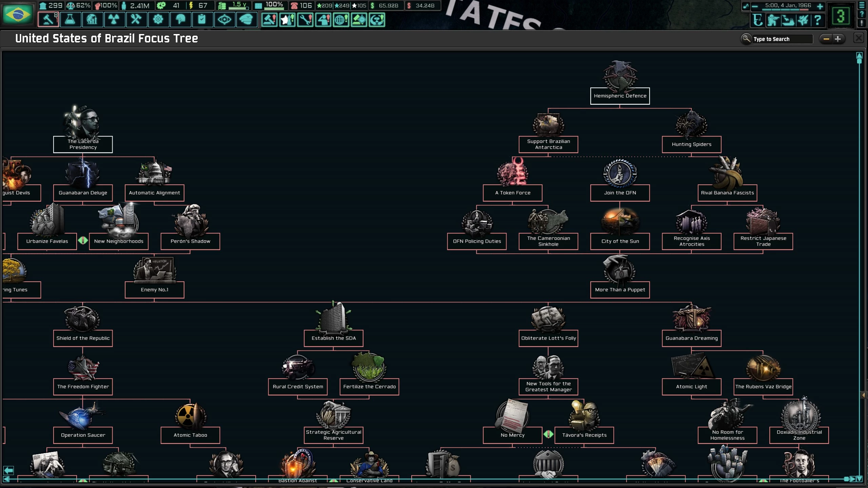
Task: Click the small question mark button at top right
Action: coord(862,14)
